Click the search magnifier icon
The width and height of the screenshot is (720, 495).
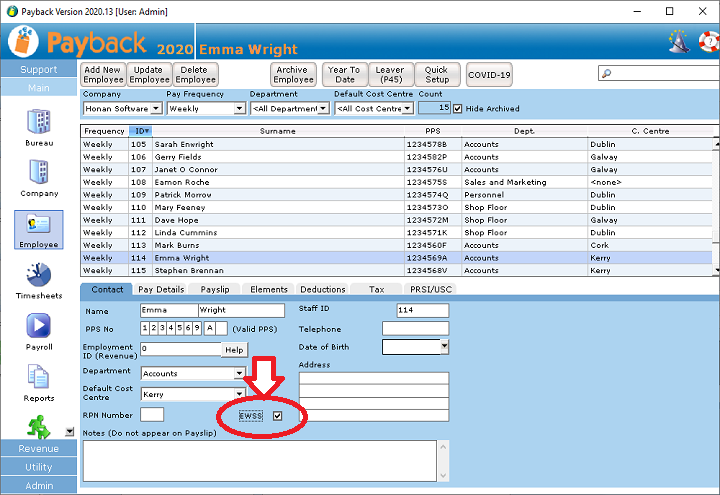(x=606, y=74)
